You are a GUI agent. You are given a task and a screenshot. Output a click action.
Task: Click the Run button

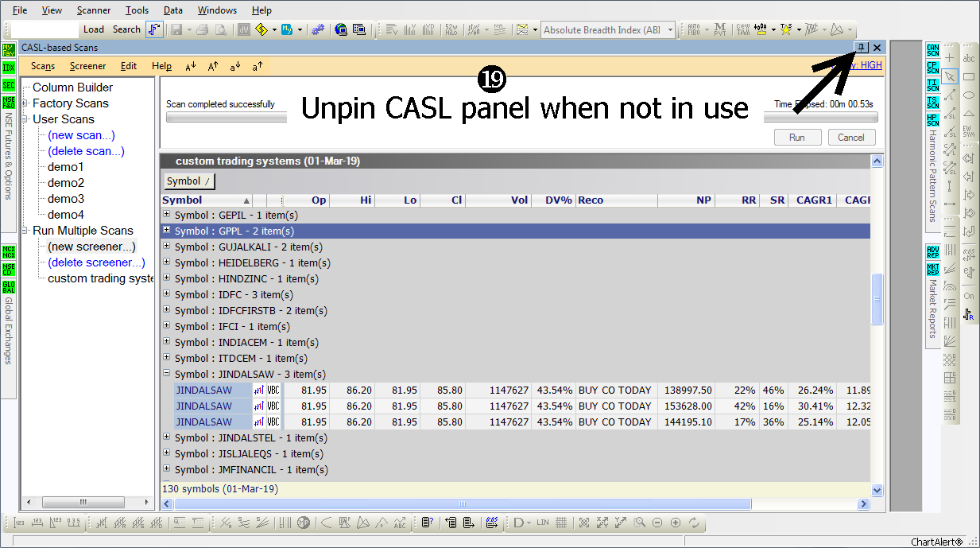[x=797, y=138]
